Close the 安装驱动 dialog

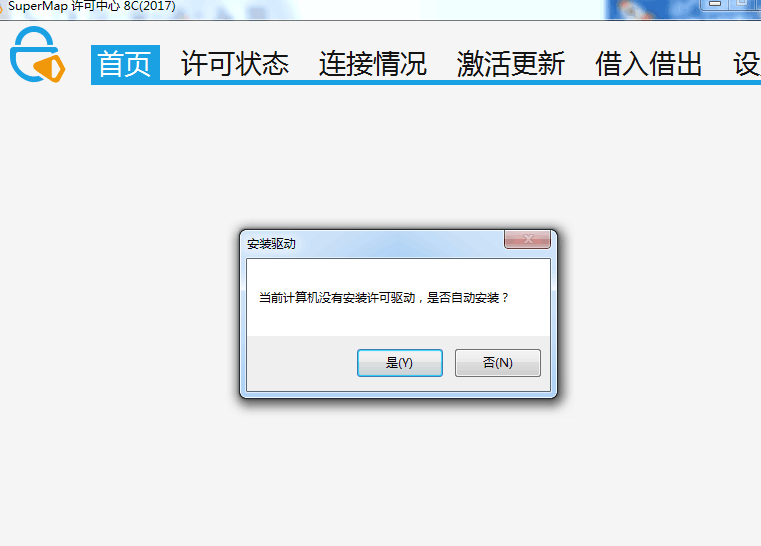point(528,239)
